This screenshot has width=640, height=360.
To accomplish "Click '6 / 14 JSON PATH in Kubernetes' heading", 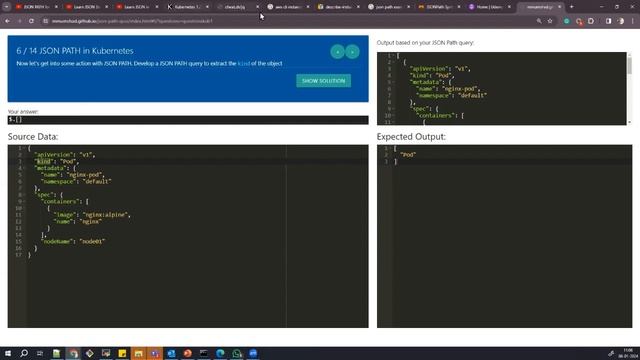I will [x=75, y=51].
